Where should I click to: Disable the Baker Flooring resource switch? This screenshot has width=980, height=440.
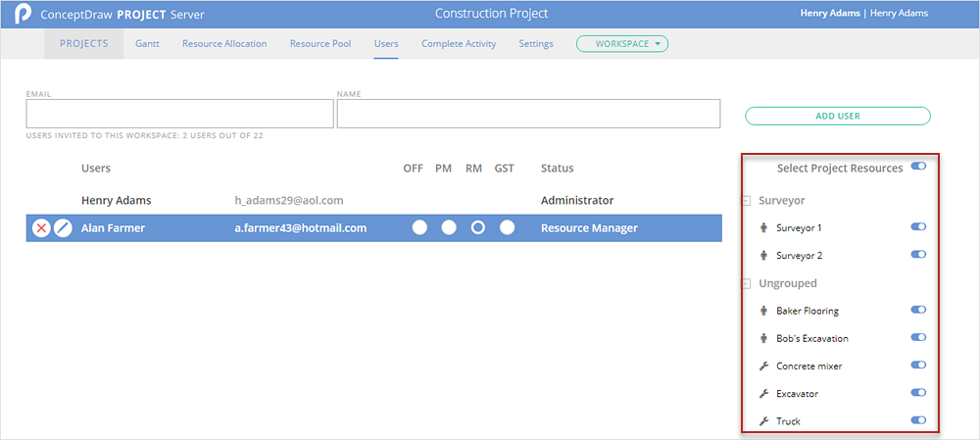918,310
